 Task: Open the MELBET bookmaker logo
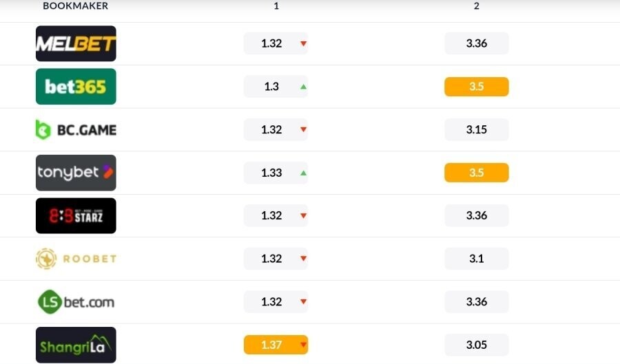76,43
